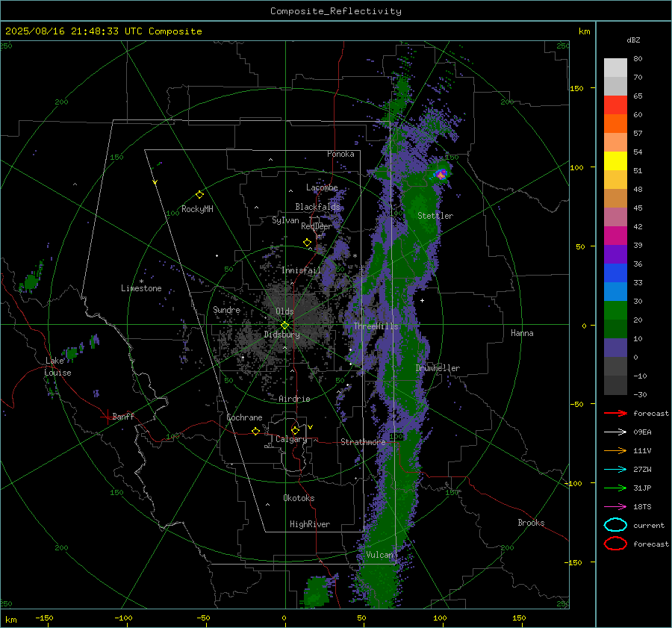This screenshot has width=672, height=628.
Task: Click the -30 dBZ scale value
Action: 641,394
